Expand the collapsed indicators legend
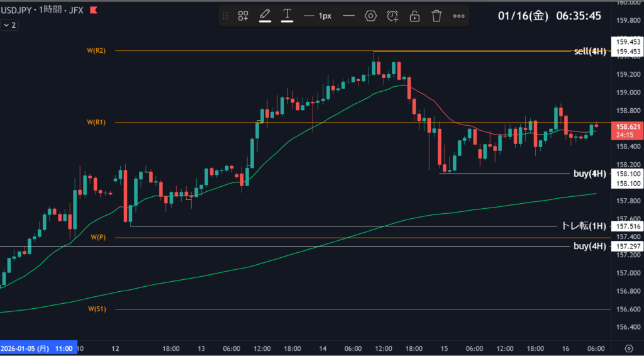Screen dimensions: 644x356 tap(9, 25)
